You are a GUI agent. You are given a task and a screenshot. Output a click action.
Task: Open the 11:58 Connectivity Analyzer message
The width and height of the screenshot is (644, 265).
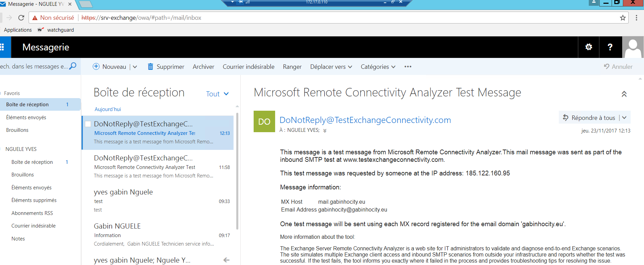coord(158,167)
